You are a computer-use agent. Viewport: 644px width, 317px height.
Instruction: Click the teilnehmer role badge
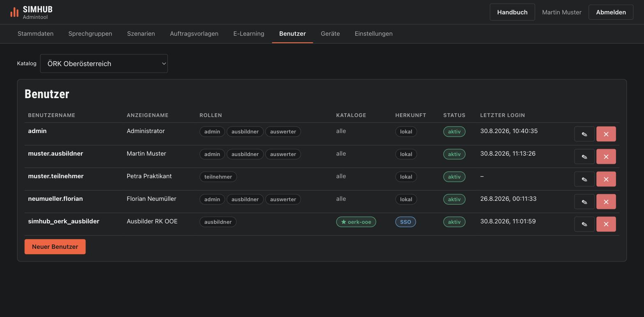(218, 177)
